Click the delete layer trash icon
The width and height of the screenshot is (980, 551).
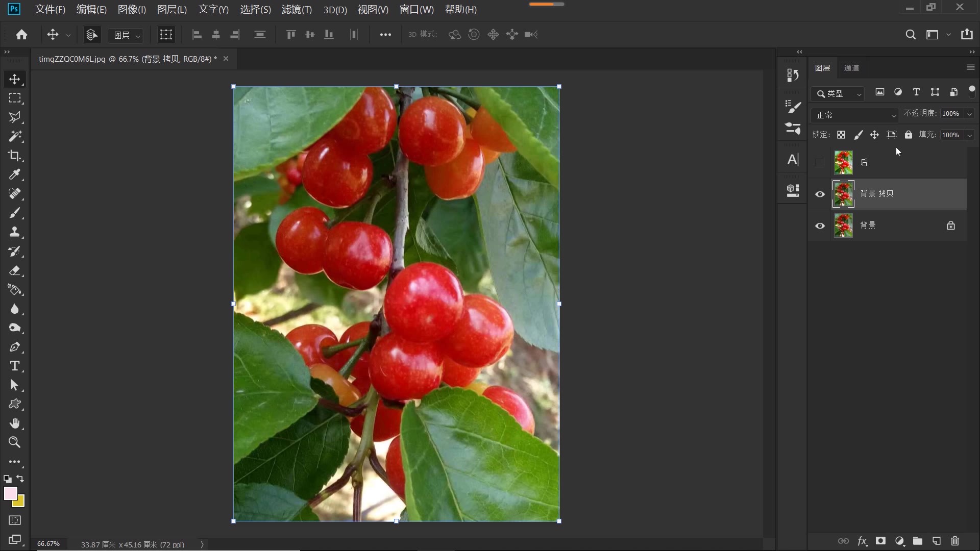point(955,541)
